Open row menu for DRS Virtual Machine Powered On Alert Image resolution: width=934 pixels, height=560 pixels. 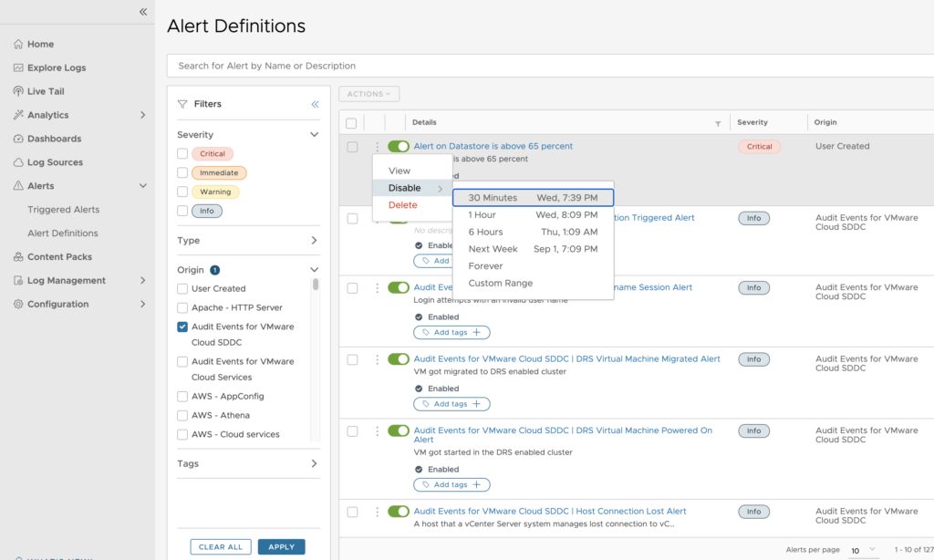click(377, 431)
